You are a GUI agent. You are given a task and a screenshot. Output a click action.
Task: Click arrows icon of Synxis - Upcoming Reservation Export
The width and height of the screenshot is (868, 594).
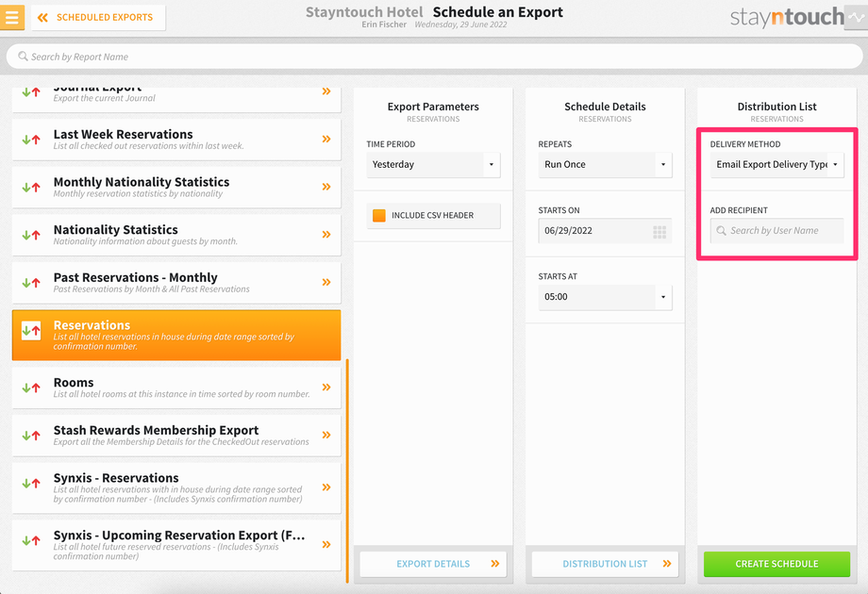[31, 540]
